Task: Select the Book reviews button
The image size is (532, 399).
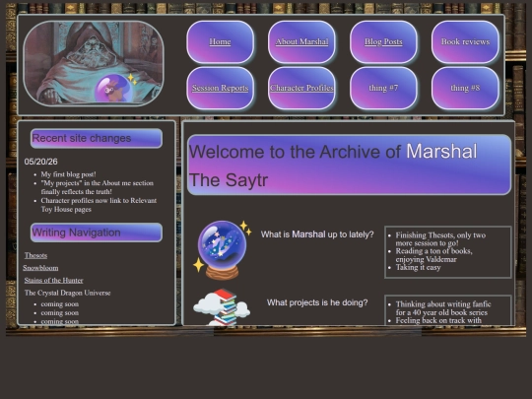Action: pyautogui.click(x=465, y=41)
